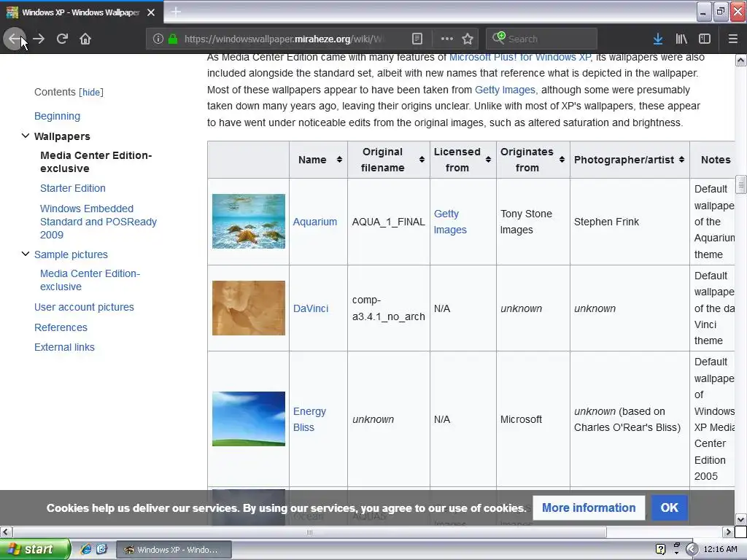Close the Windows XP wallpaper tab
The width and height of the screenshot is (747, 560).
[151, 12]
